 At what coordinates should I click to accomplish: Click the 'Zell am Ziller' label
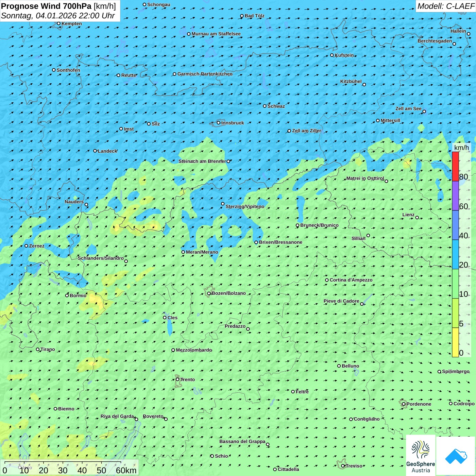pyautogui.click(x=307, y=131)
